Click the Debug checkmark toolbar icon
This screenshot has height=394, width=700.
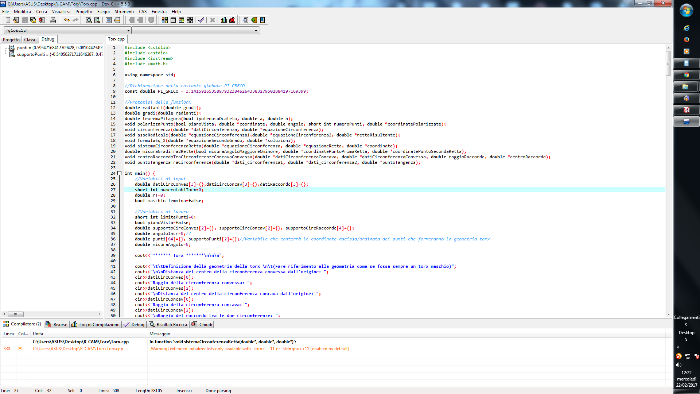point(201,20)
